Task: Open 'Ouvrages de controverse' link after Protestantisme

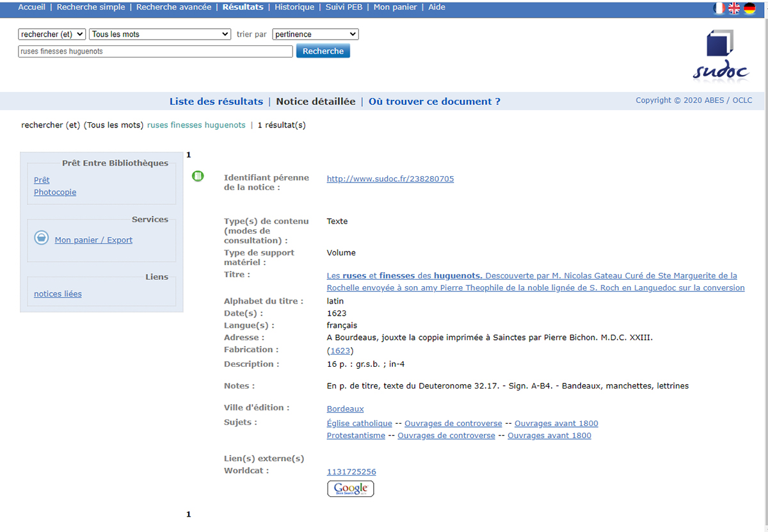Action: click(x=446, y=435)
